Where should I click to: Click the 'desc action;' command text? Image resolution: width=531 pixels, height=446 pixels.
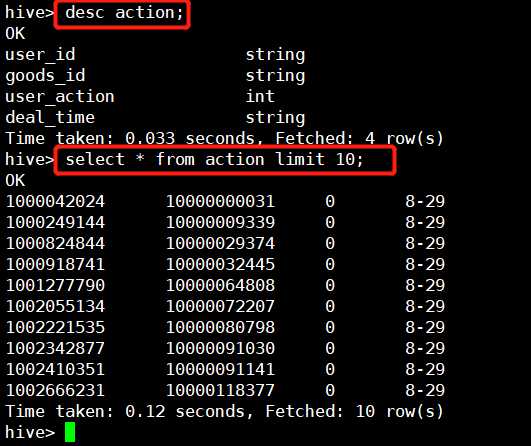point(124,13)
